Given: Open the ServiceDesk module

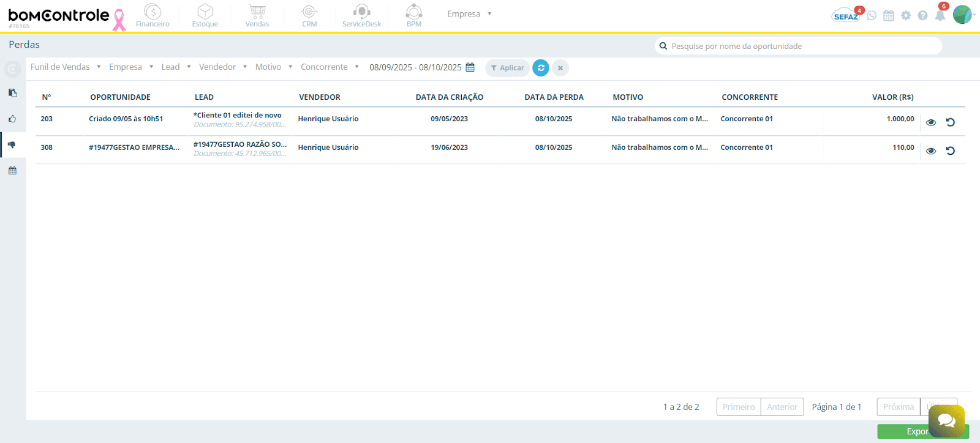Looking at the screenshot, I should 361,16.
